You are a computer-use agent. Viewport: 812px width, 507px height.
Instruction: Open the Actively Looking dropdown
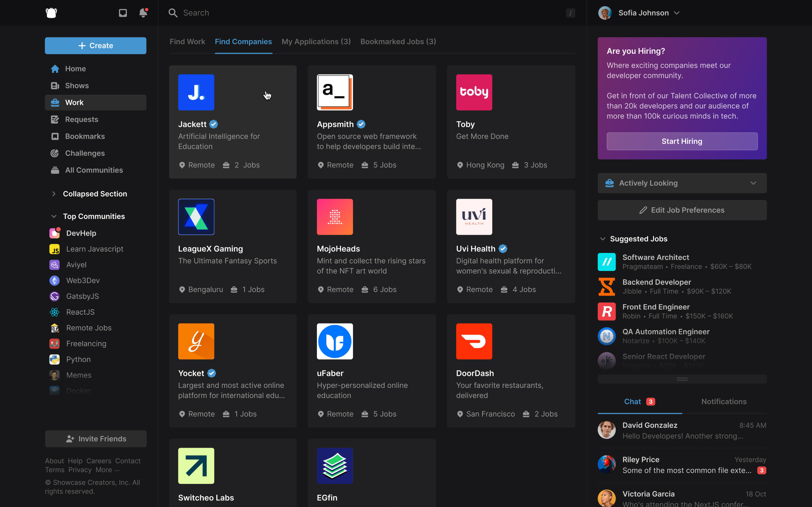coord(682,183)
